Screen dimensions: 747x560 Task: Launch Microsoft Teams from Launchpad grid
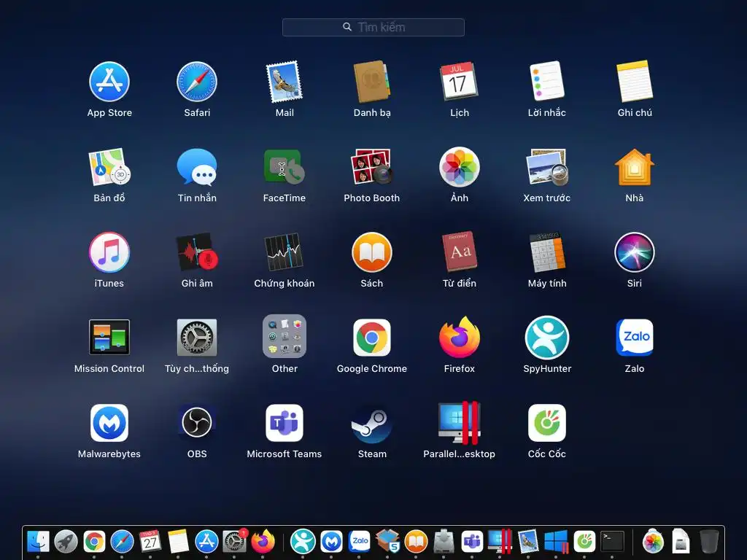tap(285, 423)
